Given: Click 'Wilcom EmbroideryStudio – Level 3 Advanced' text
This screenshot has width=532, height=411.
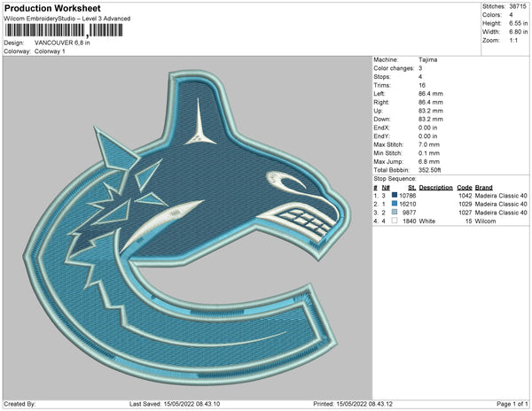Looking at the screenshot, I should click(x=67, y=19).
